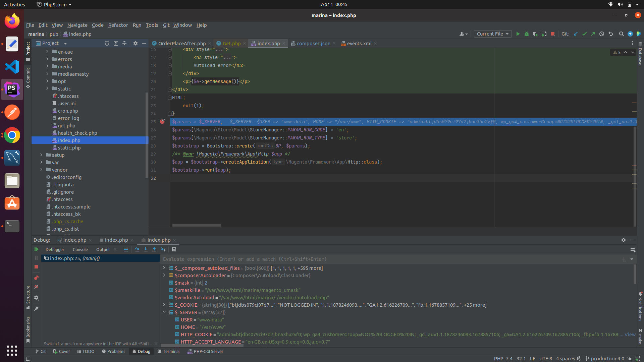The height and width of the screenshot is (362, 644).
Task: Step out in debugger toolbar
Action: pyautogui.click(x=154, y=249)
